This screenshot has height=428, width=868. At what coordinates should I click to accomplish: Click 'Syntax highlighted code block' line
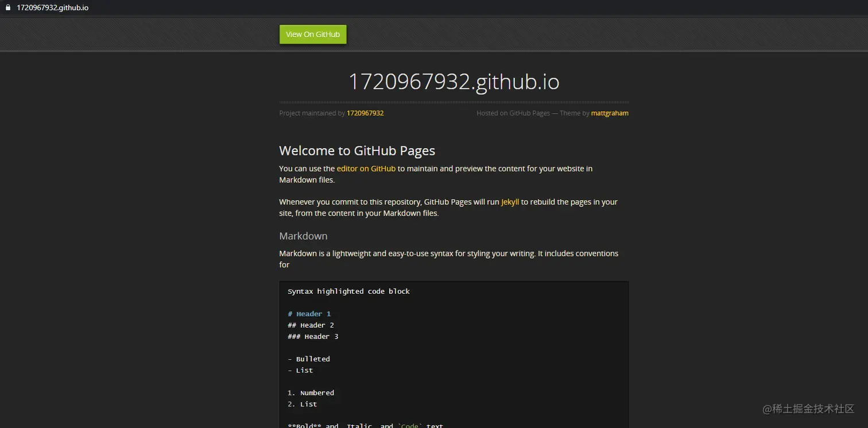pyautogui.click(x=348, y=291)
